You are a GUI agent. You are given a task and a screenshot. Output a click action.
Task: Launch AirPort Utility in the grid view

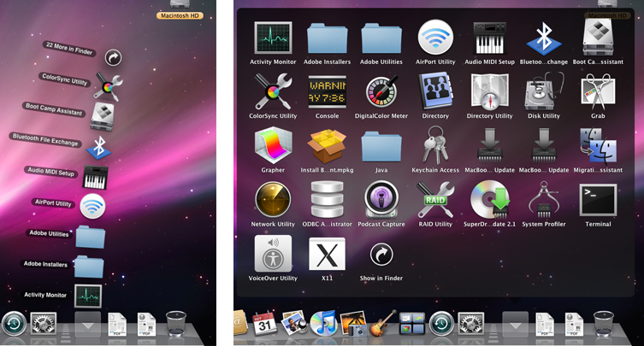coord(435,38)
